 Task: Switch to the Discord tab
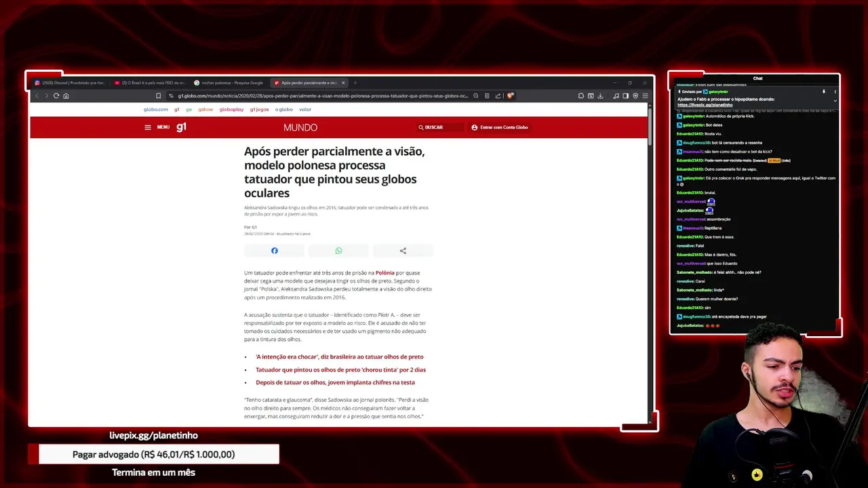(69, 83)
